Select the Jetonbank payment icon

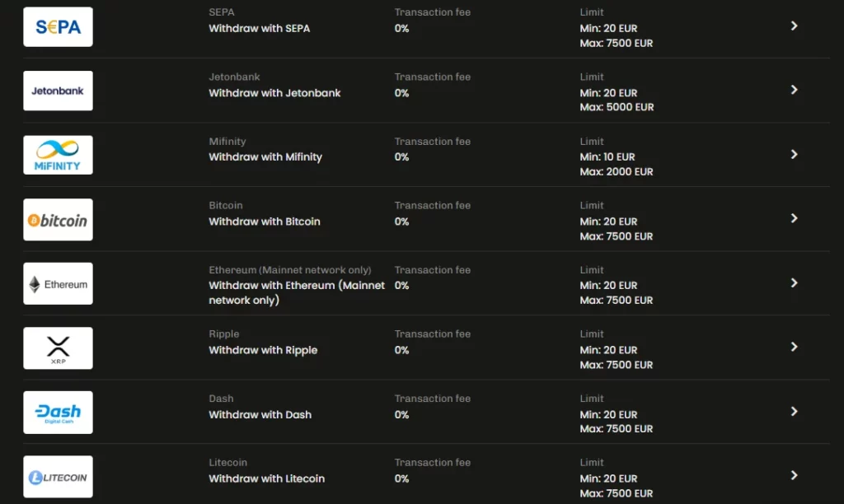coord(58,91)
